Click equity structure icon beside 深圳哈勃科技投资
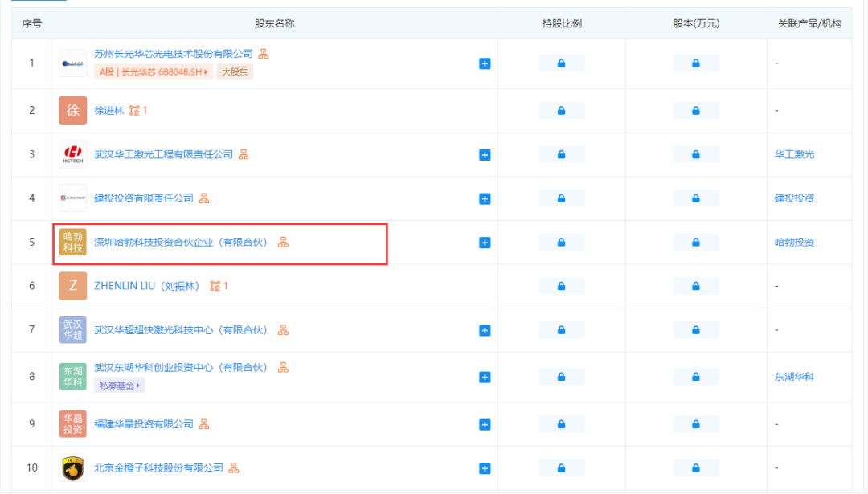 [x=284, y=243]
